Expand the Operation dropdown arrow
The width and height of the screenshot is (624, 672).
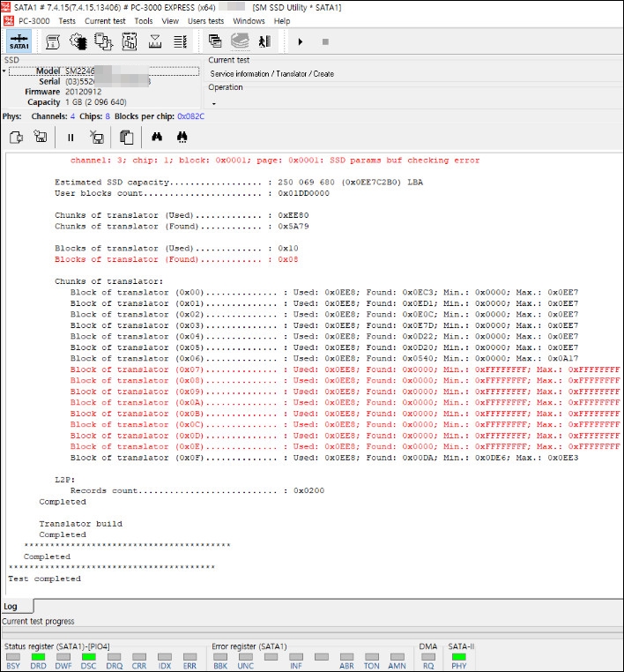213,104
